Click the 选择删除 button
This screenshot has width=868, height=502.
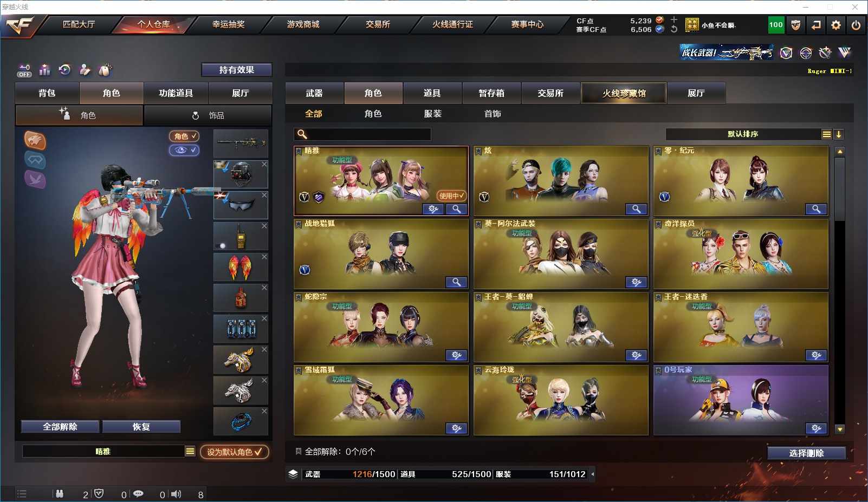coord(806,453)
